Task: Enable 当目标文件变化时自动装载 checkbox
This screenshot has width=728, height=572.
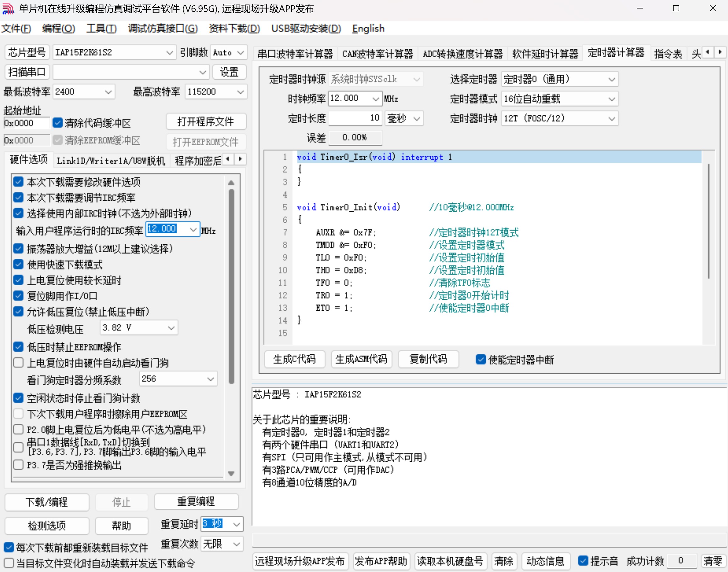Action: [9, 563]
